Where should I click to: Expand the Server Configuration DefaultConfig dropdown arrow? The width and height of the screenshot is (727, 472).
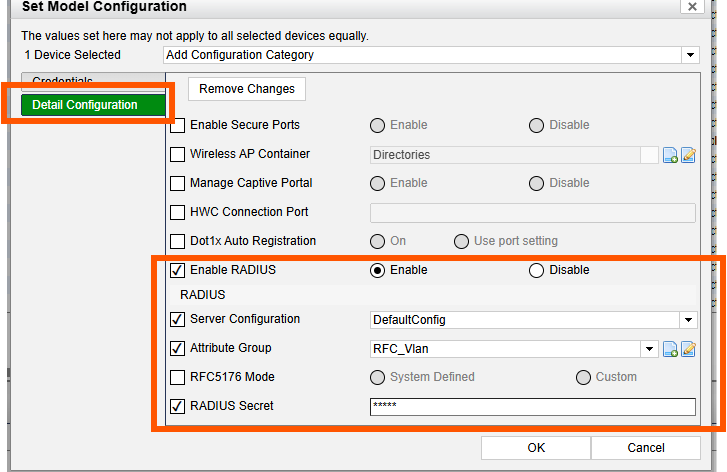[x=689, y=320]
